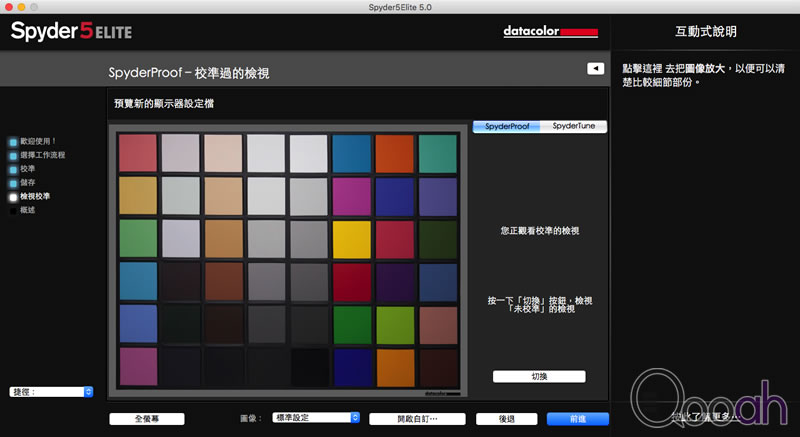Image resolution: width=800 pixels, height=437 pixels.
Task: Click the 點擊這裡 help paragraph
Action: pyautogui.click(x=704, y=75)
